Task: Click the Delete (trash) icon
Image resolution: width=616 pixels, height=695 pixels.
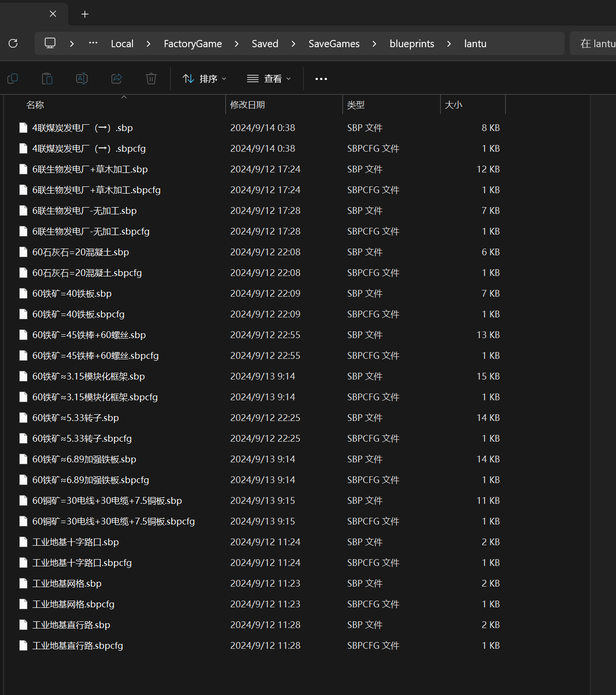Action: (151, 79)
